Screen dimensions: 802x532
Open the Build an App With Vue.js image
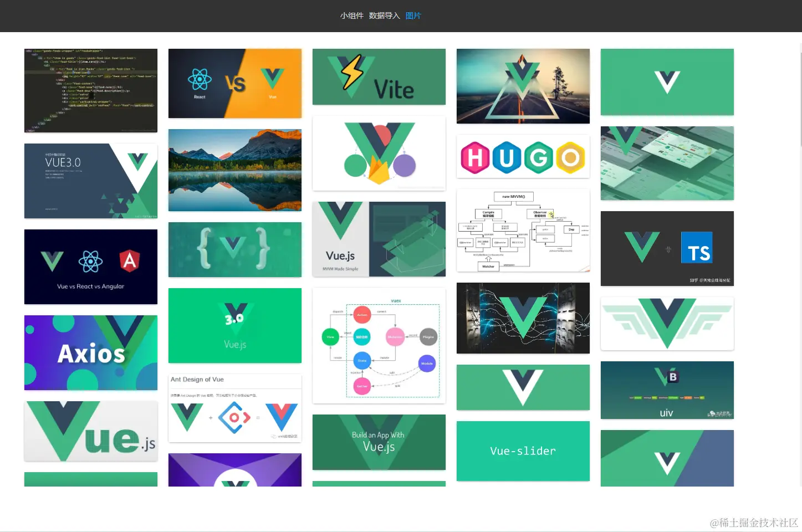coord(379,442)
